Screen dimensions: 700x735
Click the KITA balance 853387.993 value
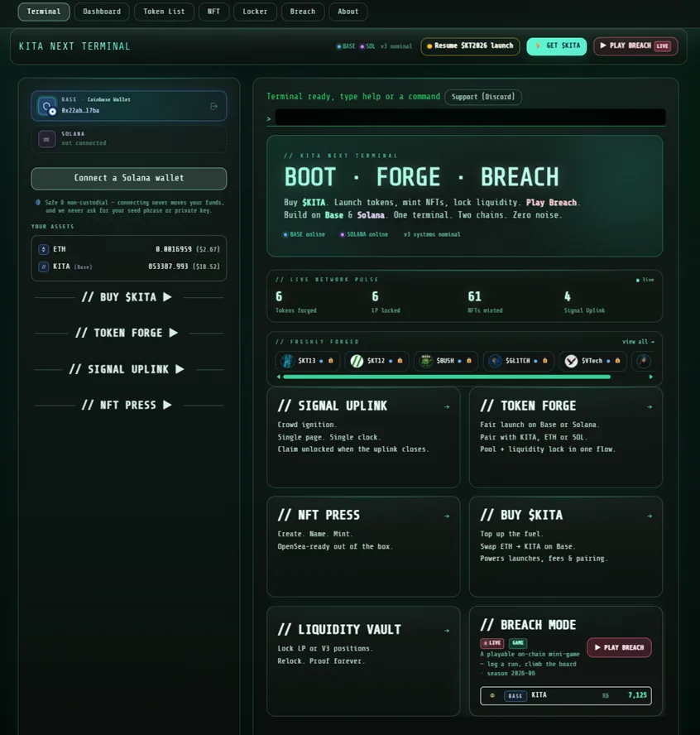click(x=168, y=267)
